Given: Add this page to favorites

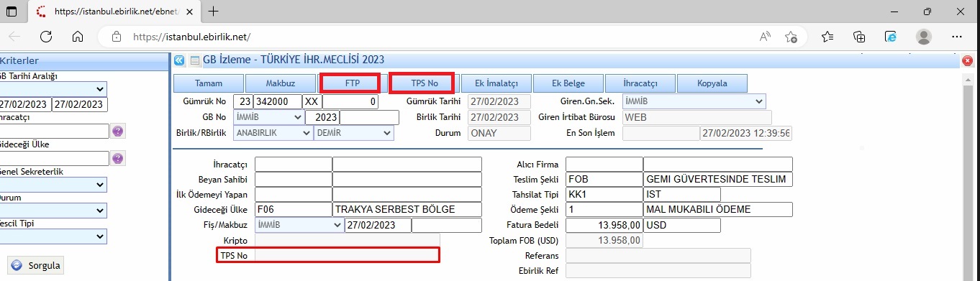Looking at the screenshot, I should point(791,37).
